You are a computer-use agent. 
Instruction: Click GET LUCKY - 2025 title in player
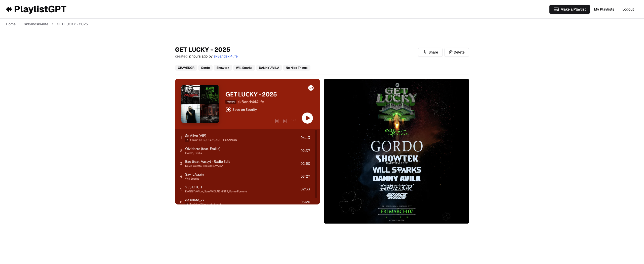coord(251,94)
